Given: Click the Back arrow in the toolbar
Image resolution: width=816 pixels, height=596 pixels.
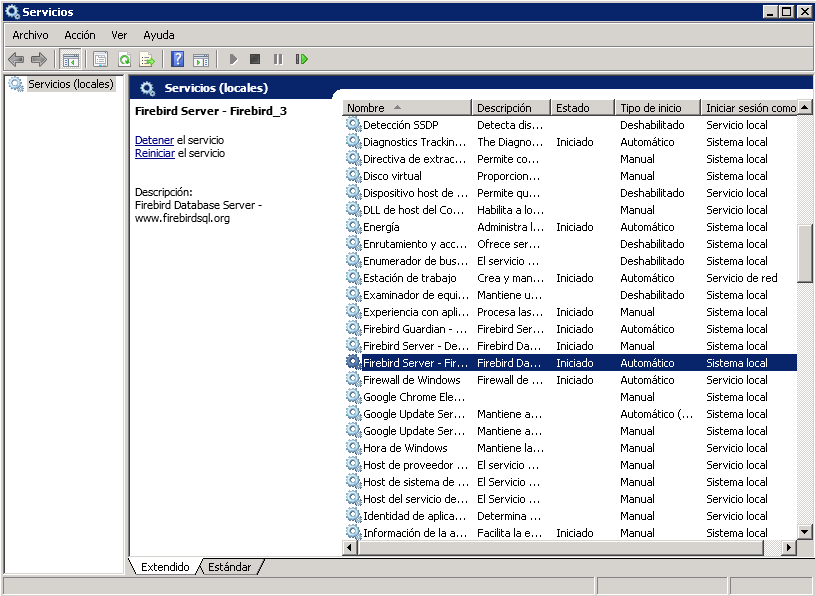Looking at the screenshot, I should click(16, 60).
